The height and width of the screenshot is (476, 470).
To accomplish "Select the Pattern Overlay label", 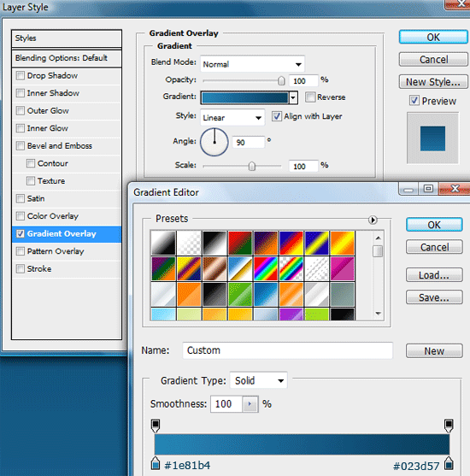I will [x=56, y=251].
